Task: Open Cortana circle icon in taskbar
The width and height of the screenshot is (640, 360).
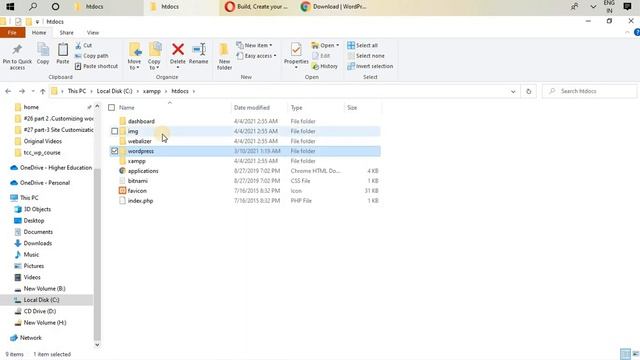Action: (x=56, y=7)
